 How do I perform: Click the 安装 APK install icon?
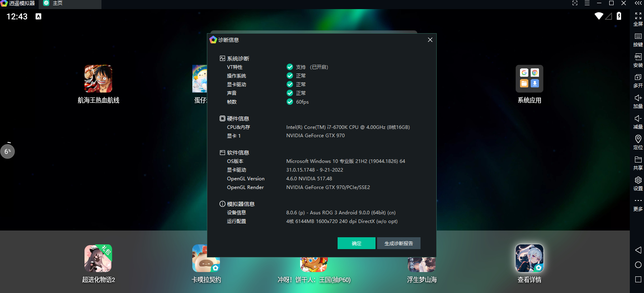(638, 57)
